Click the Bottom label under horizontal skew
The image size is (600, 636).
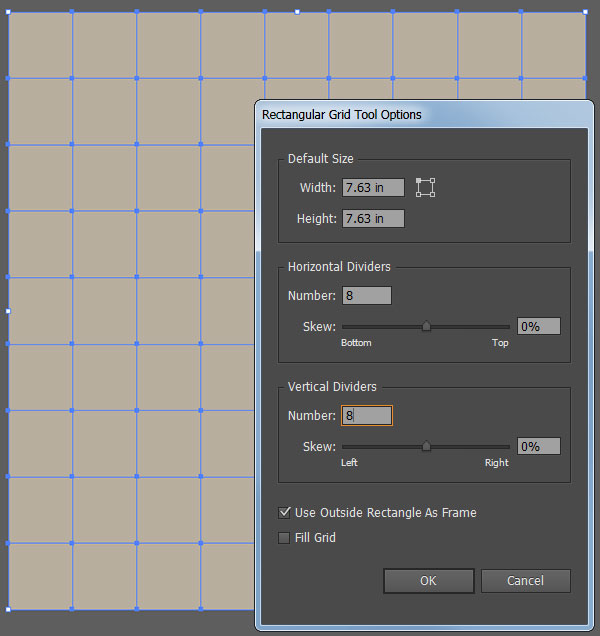tap(356, 343)
